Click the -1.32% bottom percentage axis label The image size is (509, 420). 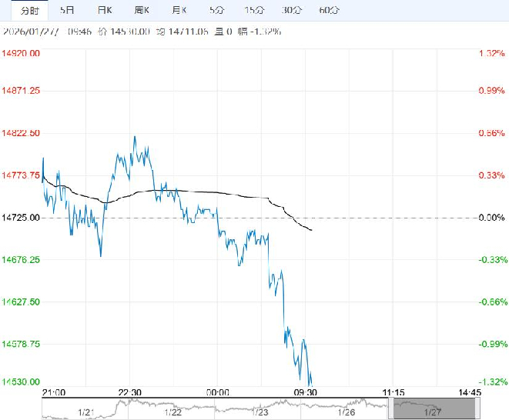click(491, 382)
